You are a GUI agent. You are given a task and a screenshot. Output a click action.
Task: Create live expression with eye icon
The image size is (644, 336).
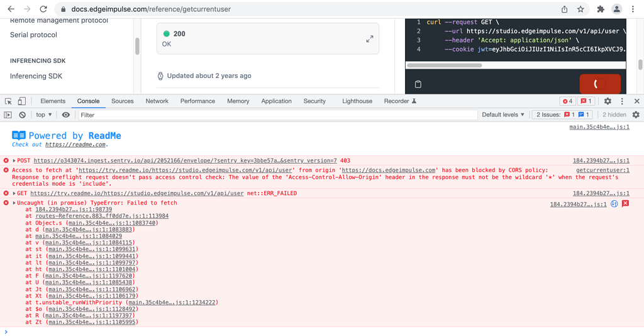[65, 115]
